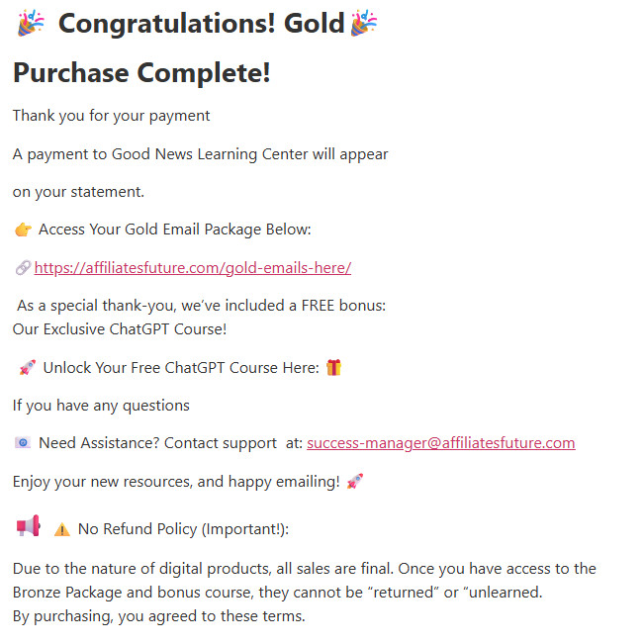Click the Purchase Complete heading
The image size is (644, 644).
(141, 72)
